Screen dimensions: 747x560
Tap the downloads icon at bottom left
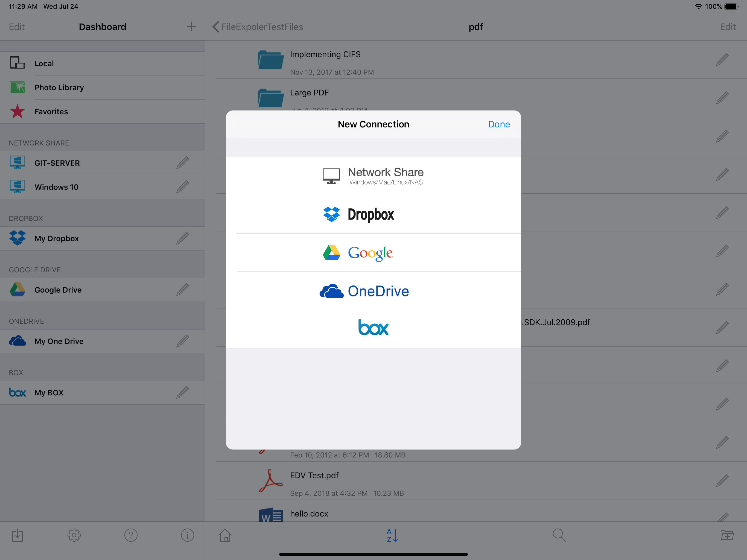[17, 535]
